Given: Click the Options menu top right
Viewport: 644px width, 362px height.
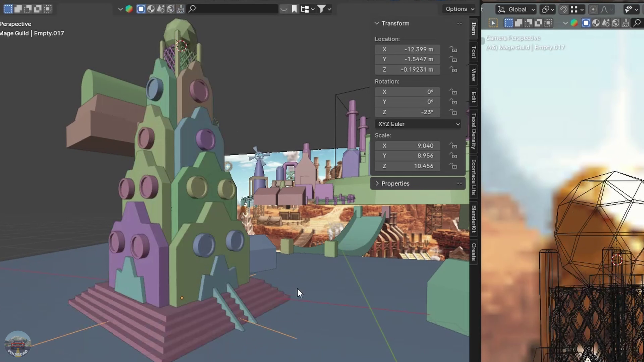Looking at the screenshot, I should point(459,8).
